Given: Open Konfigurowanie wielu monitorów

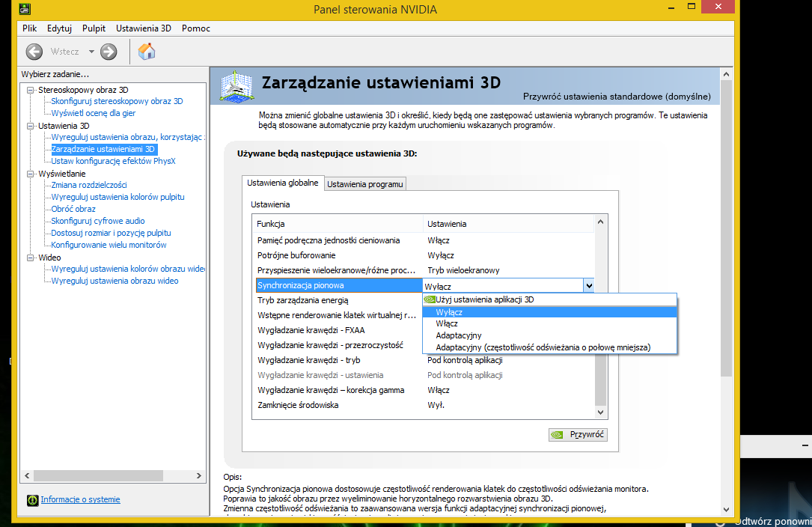Looking at the screenshot, I should [109, 245].
